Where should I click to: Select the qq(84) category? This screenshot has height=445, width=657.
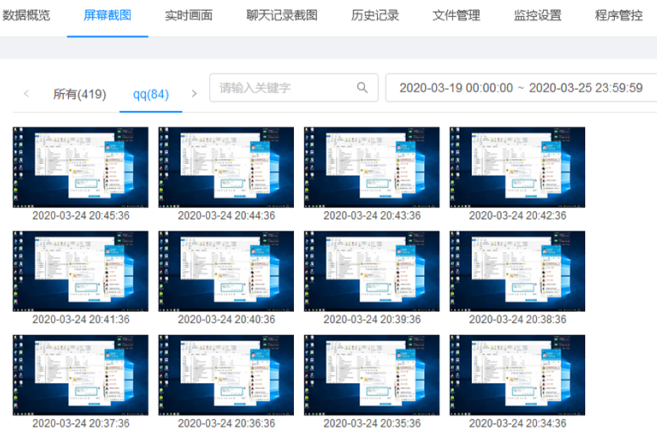point(151,94)
